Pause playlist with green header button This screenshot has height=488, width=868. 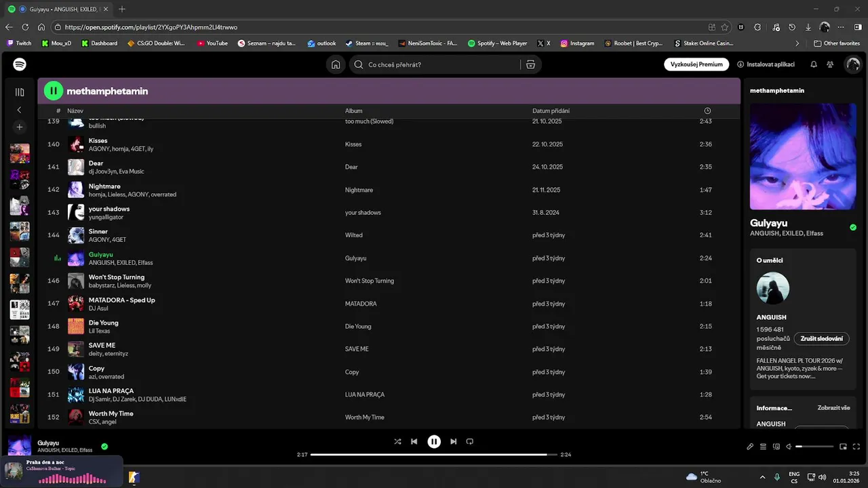coord(54,91)
